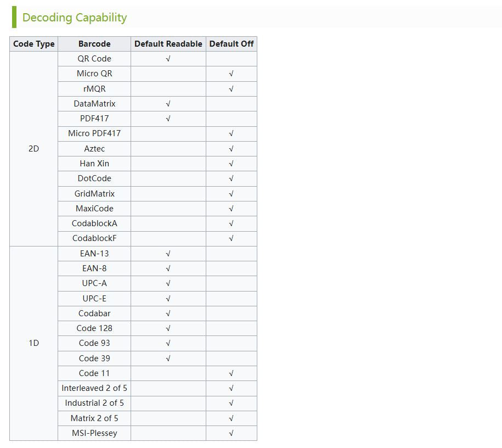Click the Code 128 default readable checkmark

pos(168,328)
